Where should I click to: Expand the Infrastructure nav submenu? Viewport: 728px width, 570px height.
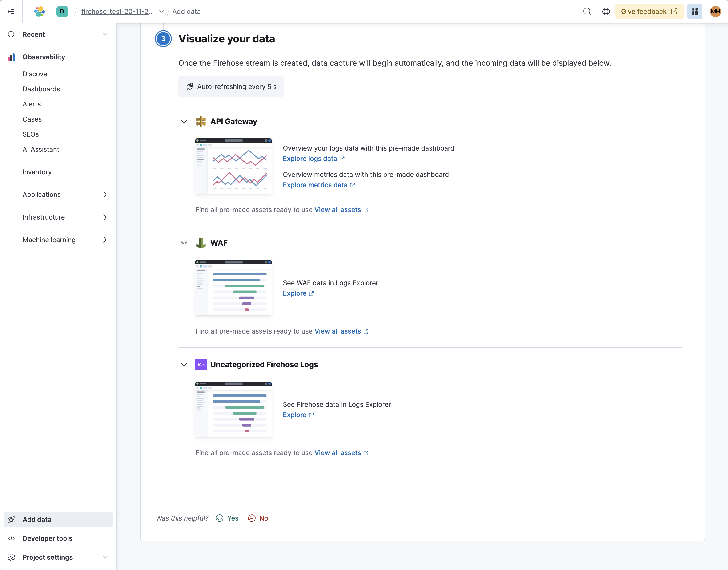click(x=105, y=217)
